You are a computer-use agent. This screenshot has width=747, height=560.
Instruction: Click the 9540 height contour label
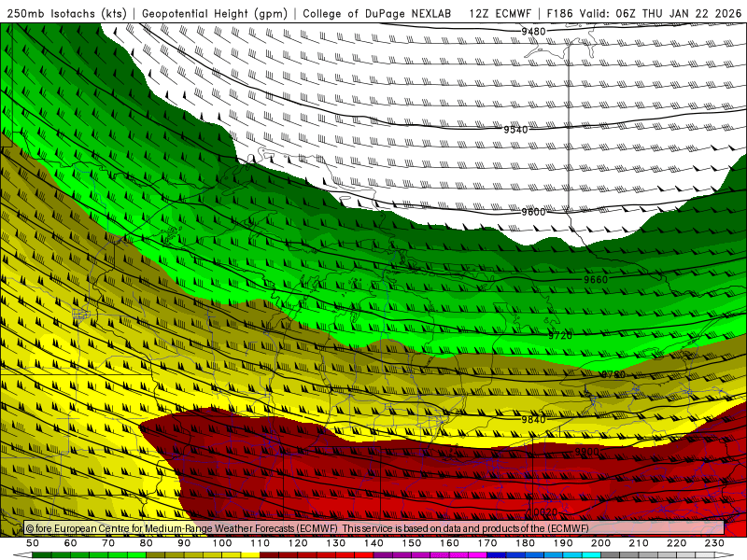click(516, 130)
